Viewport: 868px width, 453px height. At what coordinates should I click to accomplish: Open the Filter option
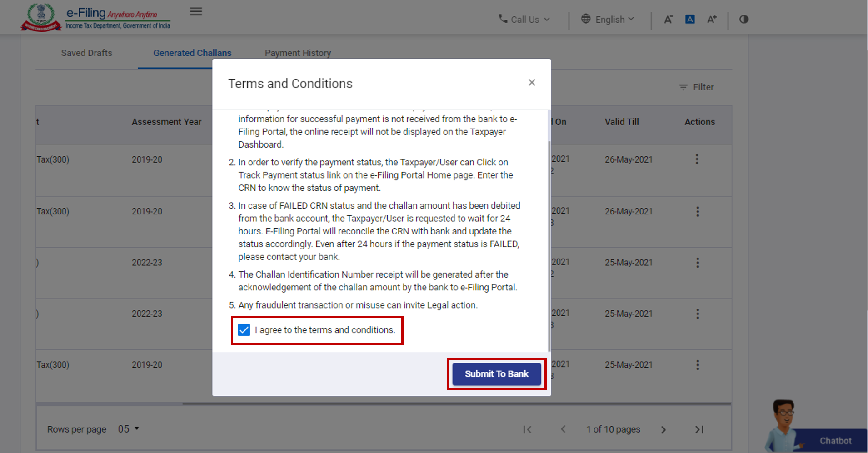696,87
